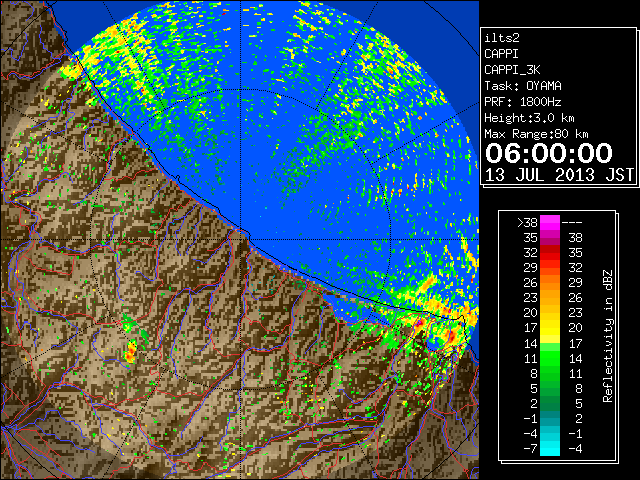
Task: Click the yellow 17–20 dBZ color band
Action: (x=550, y=328)
